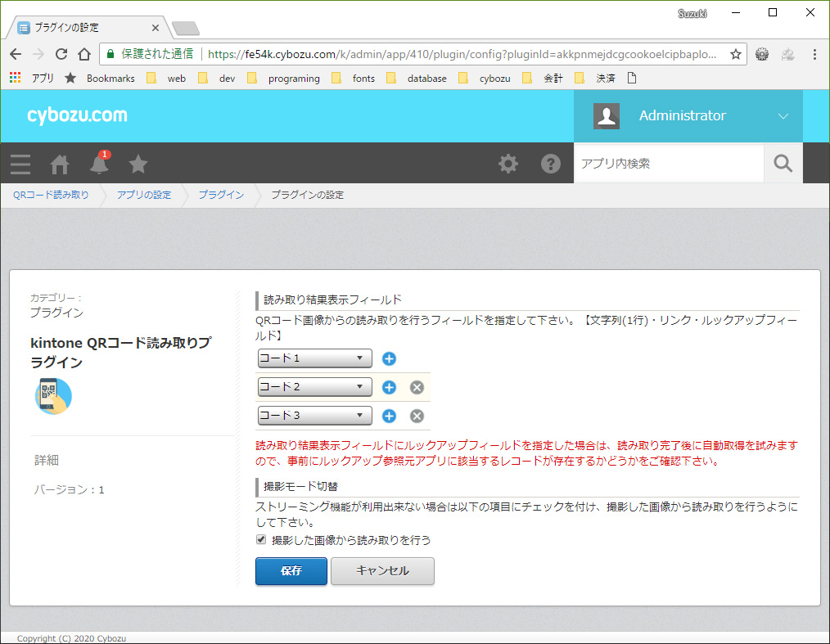Open the fonts bookmarks folder

pos(353,79)
